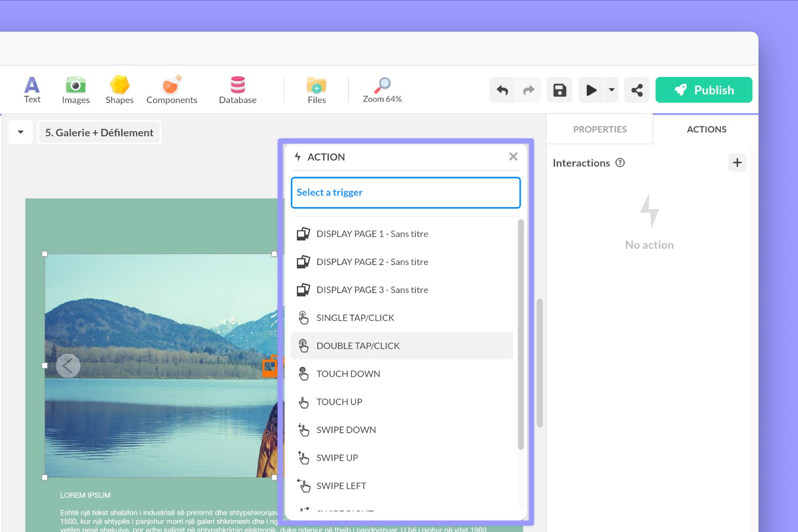Open the Files manager
The width and height of the screenshot is (798, 532).
[316, 89]
